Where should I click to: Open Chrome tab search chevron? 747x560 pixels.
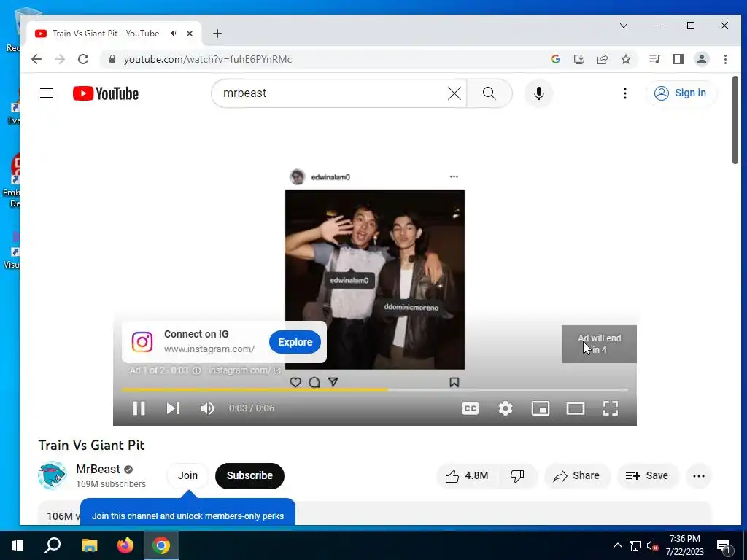pyautogui.click(x=624, y=26)
